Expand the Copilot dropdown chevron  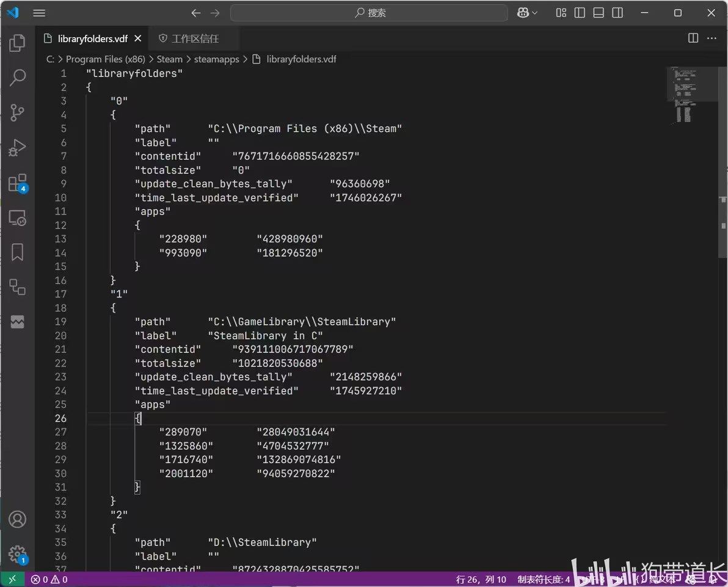(536, 13)
